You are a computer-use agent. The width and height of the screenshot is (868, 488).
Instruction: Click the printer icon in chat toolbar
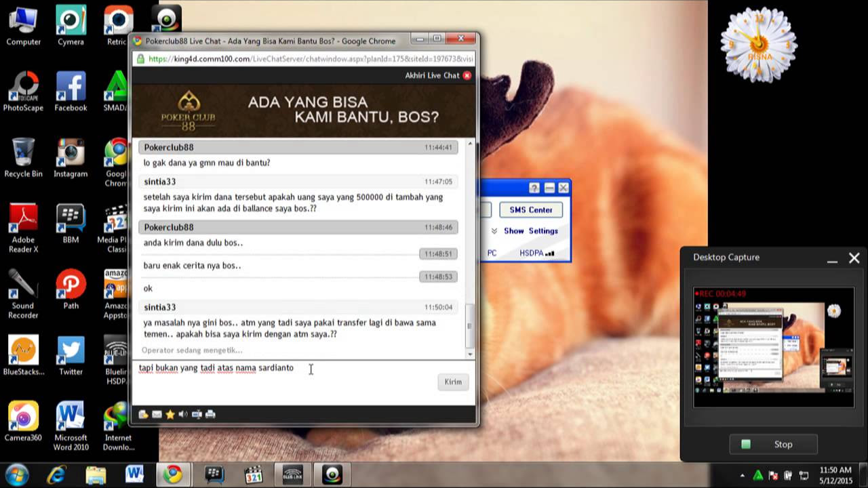[210, 414]
